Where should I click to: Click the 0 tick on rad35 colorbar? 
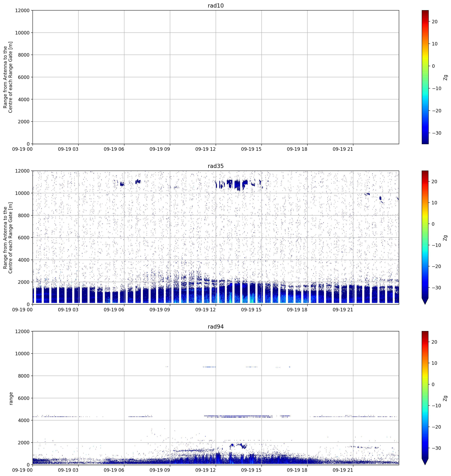(433, 224)
